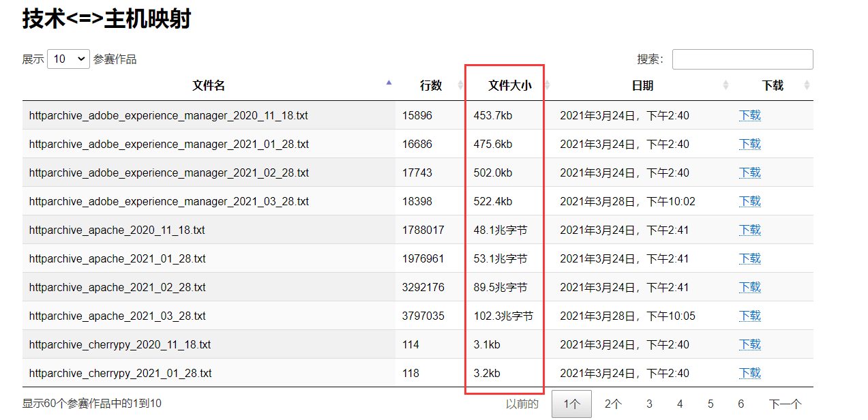The height and width of the screenshot is (420, 868).
Task: Download the httparchive_apache_2021_03_28.txt file
Action: [749, 316]
